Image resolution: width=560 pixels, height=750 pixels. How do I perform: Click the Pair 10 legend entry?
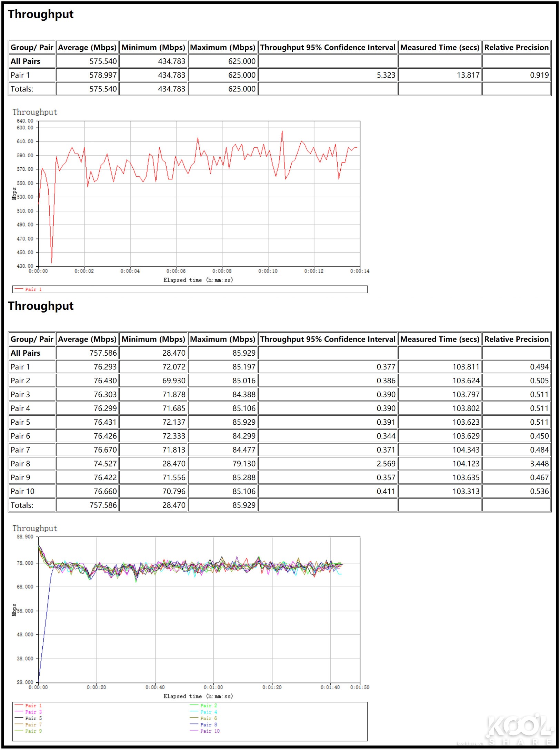[x=205, y=731]
